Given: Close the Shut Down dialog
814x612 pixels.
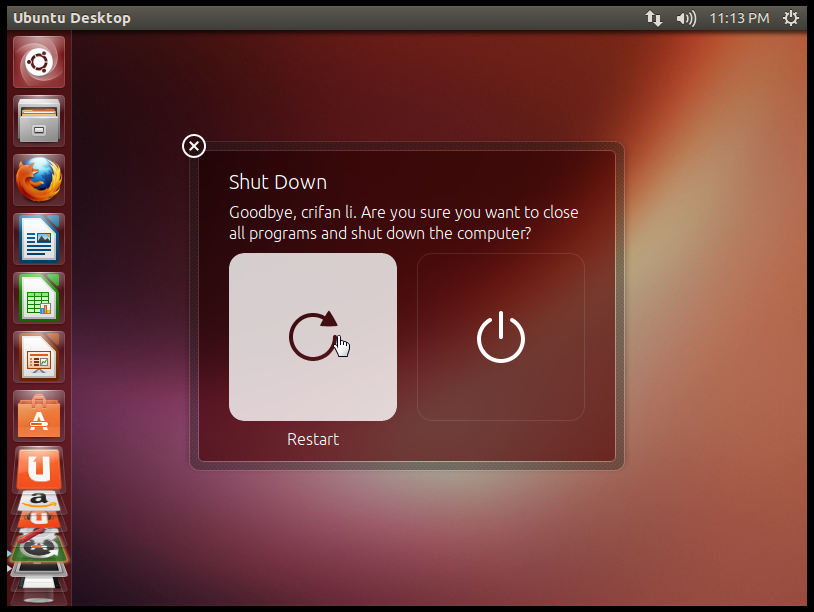Looking at the screenshot, I should coord(194,146).
